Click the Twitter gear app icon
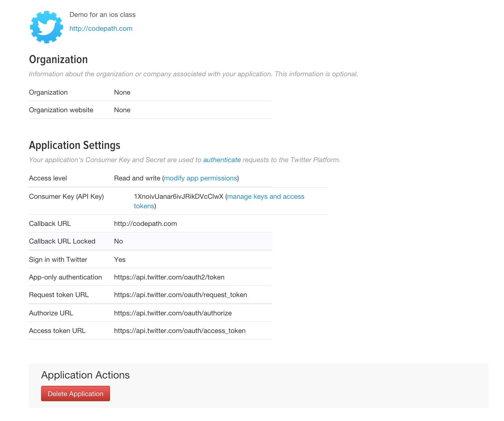This screenshot has height=421, width=504. 46,27
